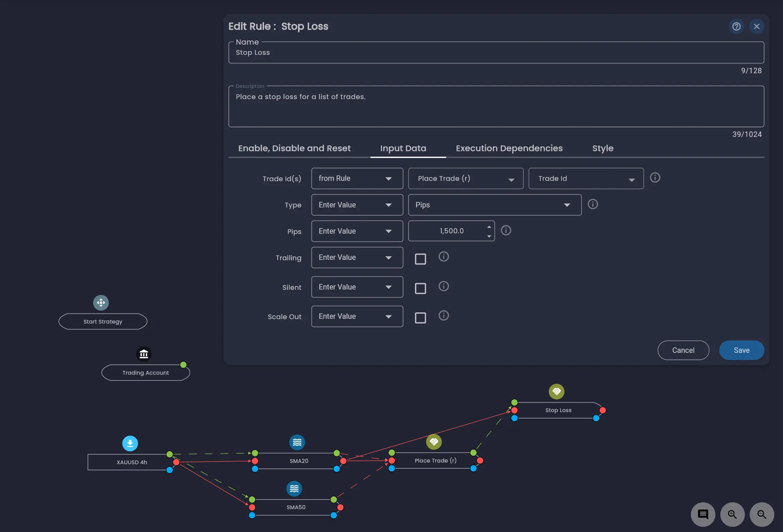Open the Place Trade (r) rule dropdown
This screenshot has width=783, height=532.
coord(465,178)
